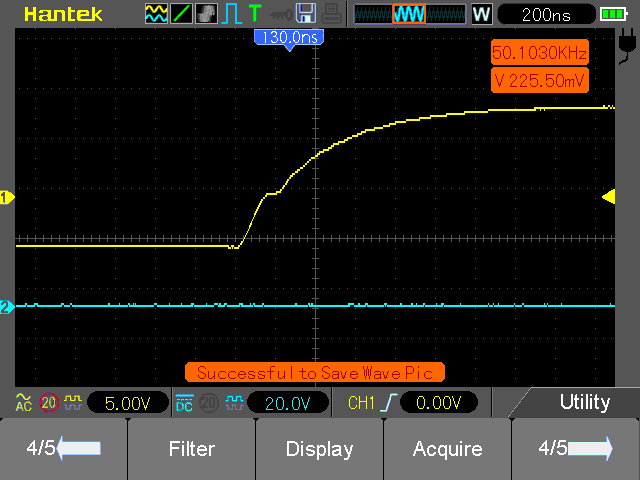Screen dimensions: 640x480
Task: Click the battery status icon
Action: pyautogui.click(x=613, y=15)
